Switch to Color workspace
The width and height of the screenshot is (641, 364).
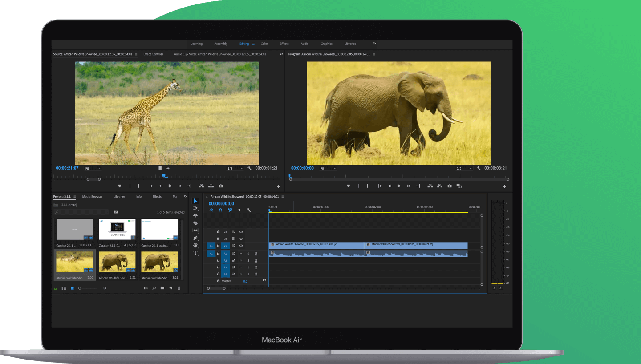[264, 44]
